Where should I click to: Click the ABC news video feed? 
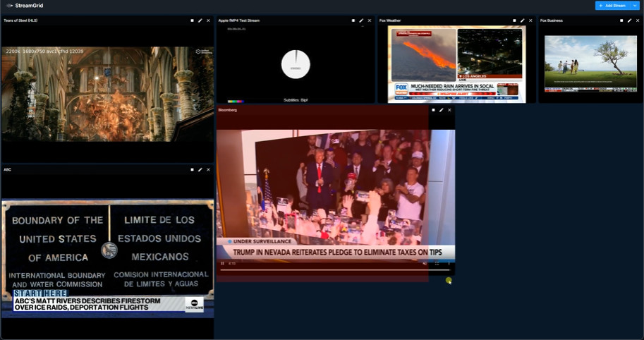(x=108, y=258)
